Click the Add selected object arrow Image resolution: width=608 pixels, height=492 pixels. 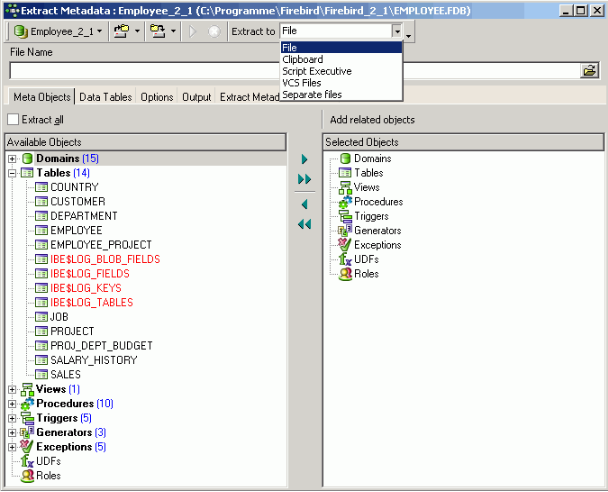coord(305,160)
